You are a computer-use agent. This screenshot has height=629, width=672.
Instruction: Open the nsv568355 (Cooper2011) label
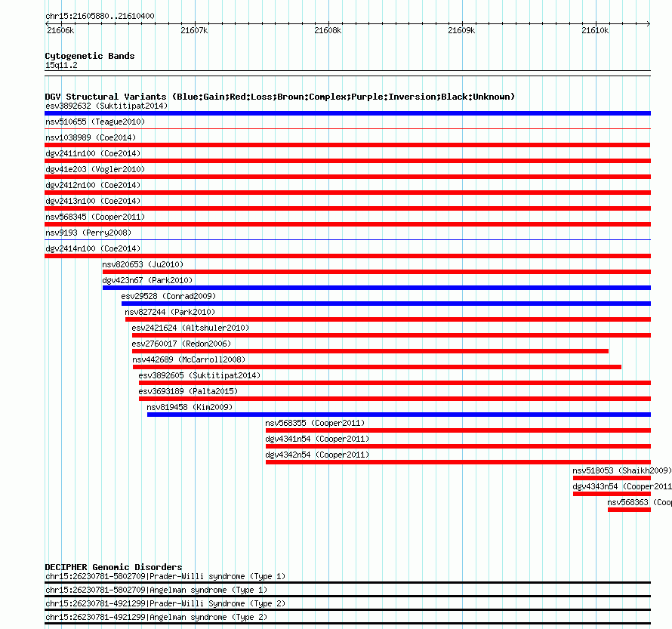pyautogui.click(x=315, y=423)
